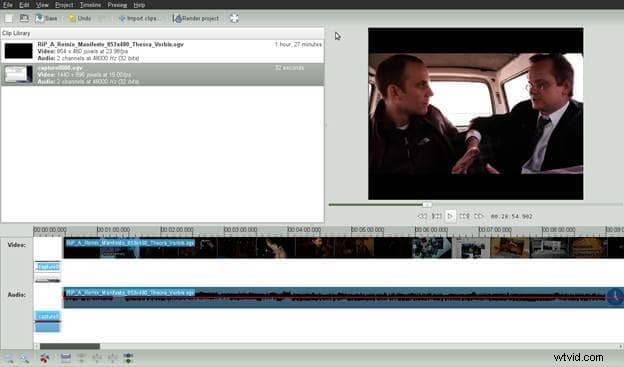Click the Audio track label
Viewport: 624px width, 367px height.
click(17, 295)
